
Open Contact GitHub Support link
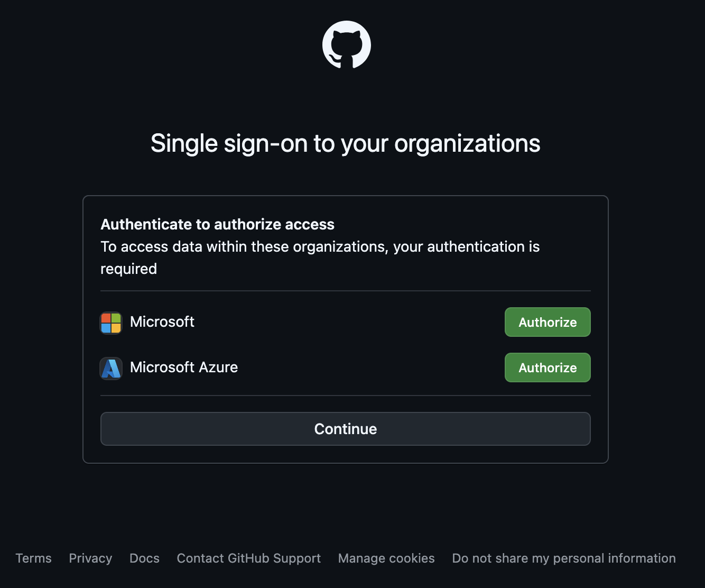tap(249, 558)
